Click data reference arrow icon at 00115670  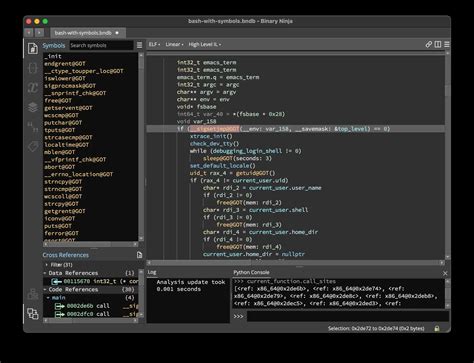click(56, 281)
